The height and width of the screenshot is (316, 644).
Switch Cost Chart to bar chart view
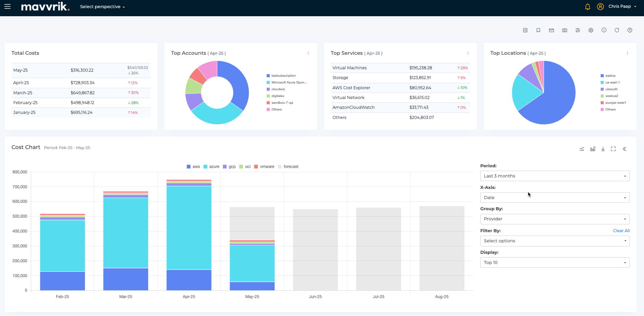[x=593, y=149]
